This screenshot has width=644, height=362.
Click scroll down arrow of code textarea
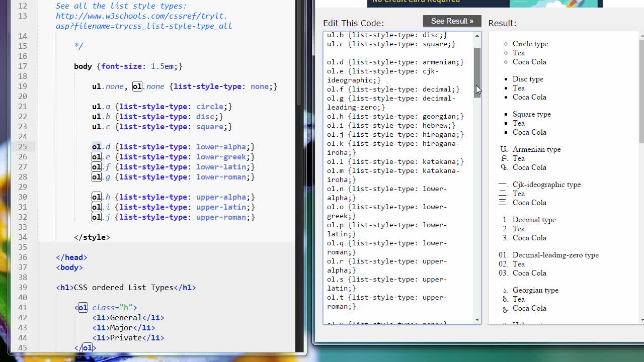point(477,320)
